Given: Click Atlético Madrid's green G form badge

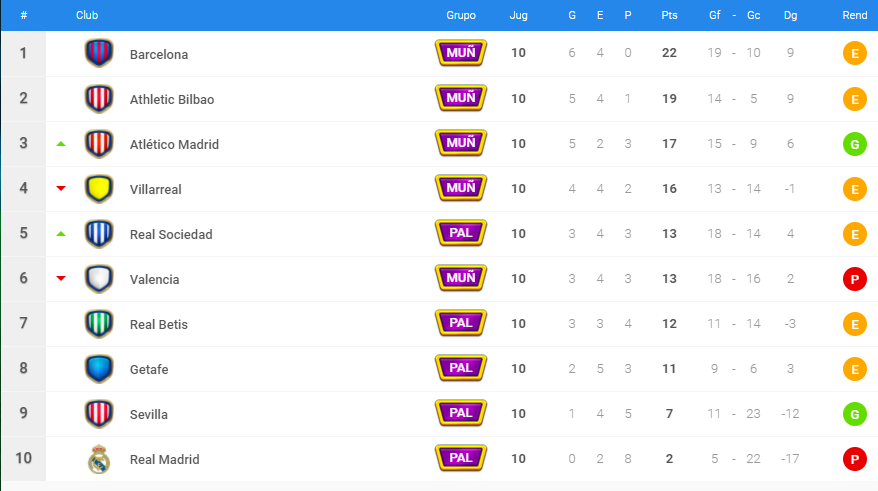Looking at the screenshot, I should pyautogui.click(x=854, y=144).
